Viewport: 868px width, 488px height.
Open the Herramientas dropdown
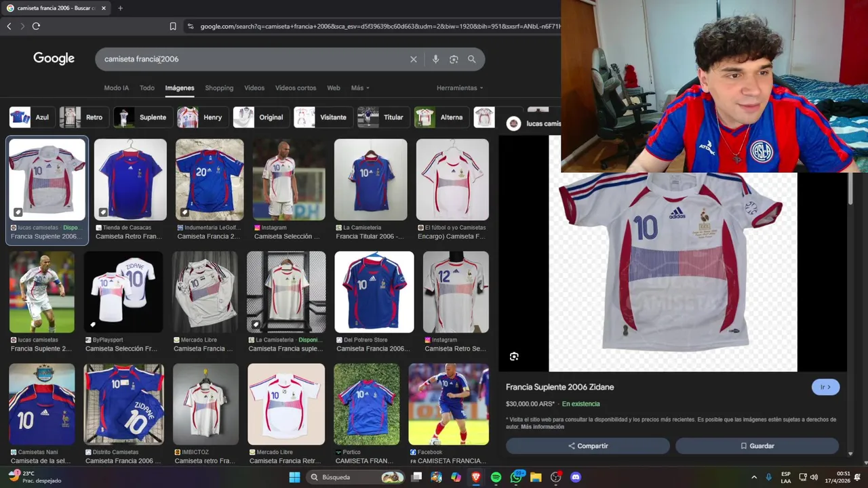[x=460, y=88]
